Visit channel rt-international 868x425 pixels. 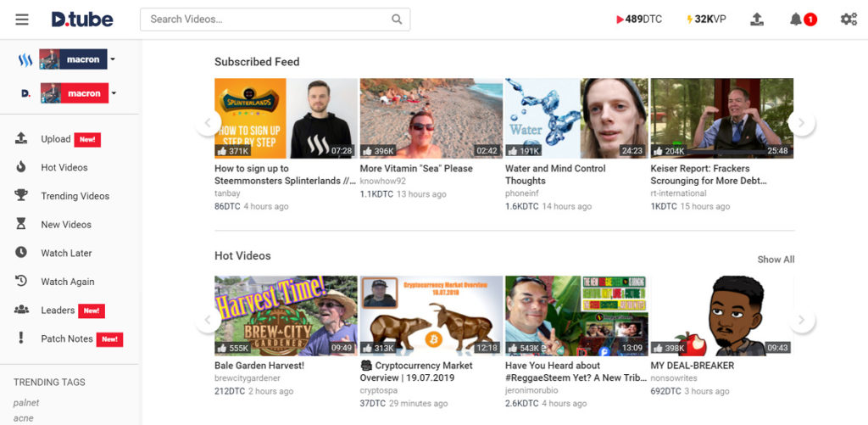click(x=679, y=193)
